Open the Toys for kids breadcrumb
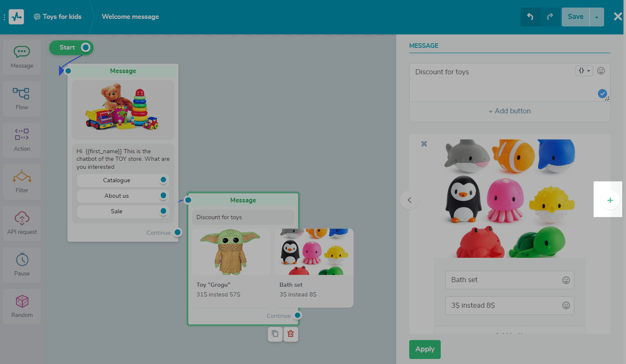 click(58, 17)
